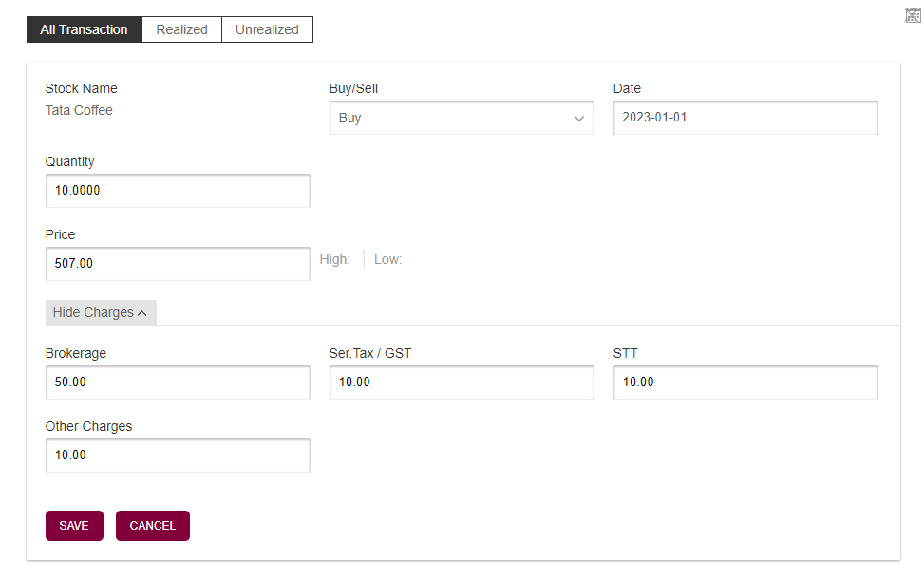924x577 pixels.
Task: Save the transaction with the SAVE button
Action: (74, 526)
